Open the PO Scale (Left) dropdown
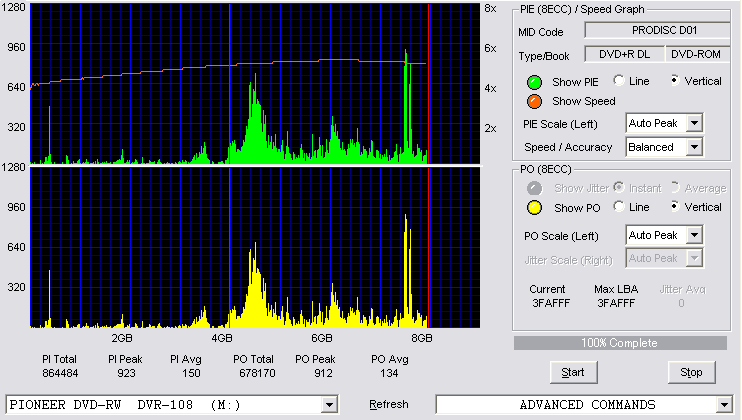The width and height of the screenshot is (742, 420). click(694, 235)
